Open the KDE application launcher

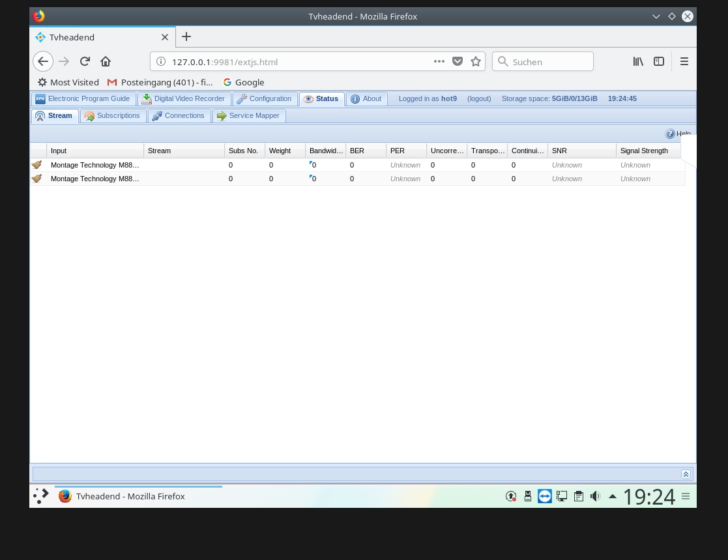pyautogui.click(x=41, y=496)
